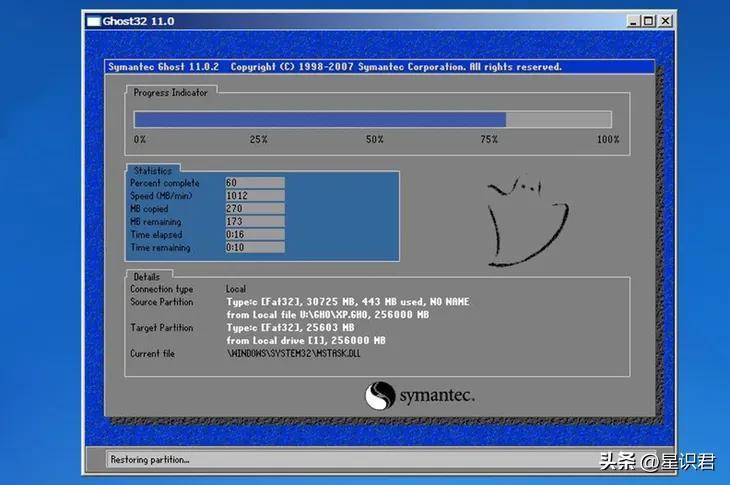Click the ghost mascot drawing
The height and width of the screenshot is (485, 730).
click(528, 222)
